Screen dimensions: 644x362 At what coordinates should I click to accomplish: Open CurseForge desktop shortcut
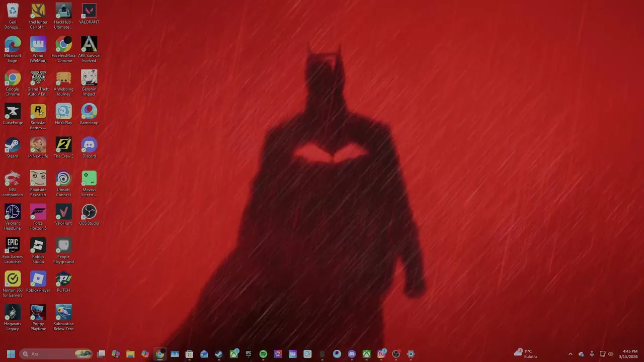pyautogui.click(x=13, y=115)
